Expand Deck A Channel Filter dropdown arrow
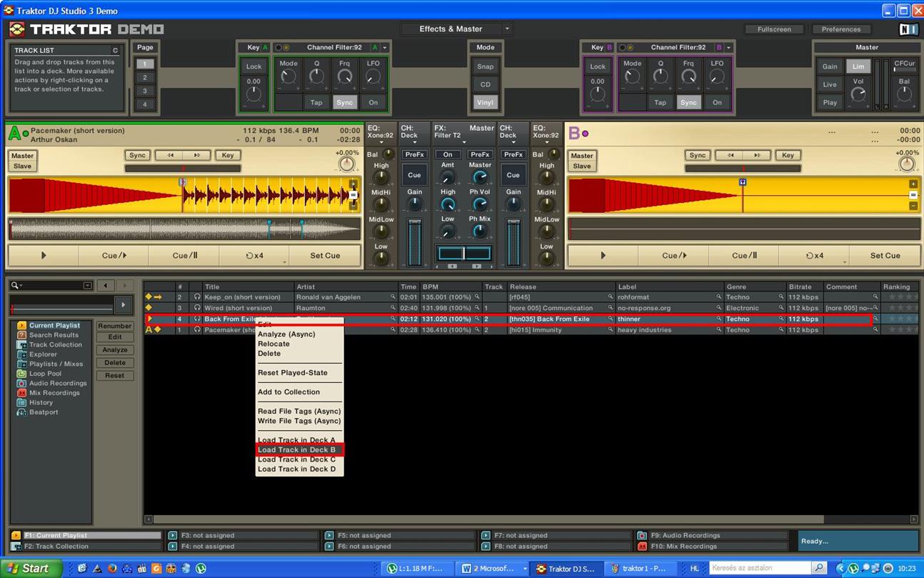 pos(385,48)
